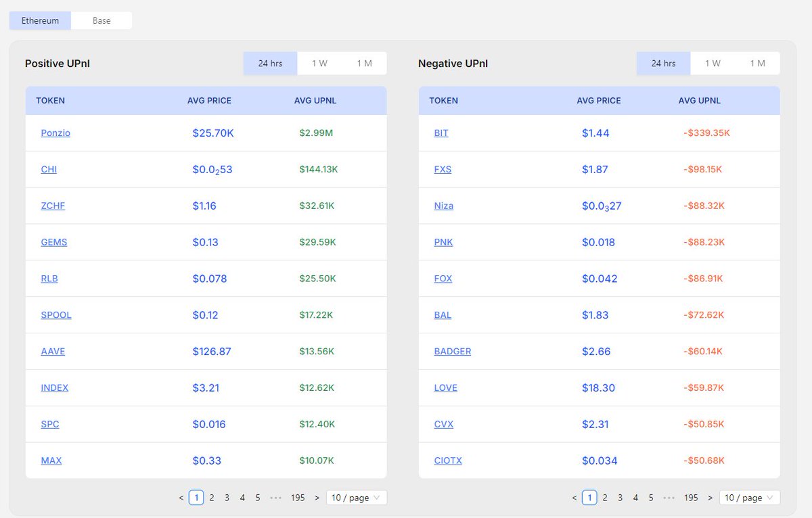Viewport: 812px width, 518px height.
Task: Open the AAVE token link
Action: pos(53,352)
